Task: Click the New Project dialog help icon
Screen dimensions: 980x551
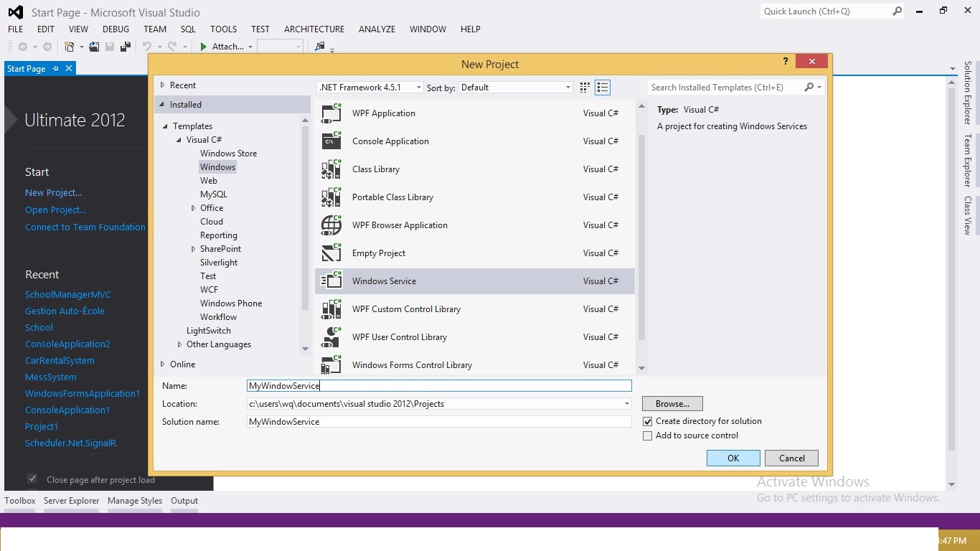Action: pos(786,62)
